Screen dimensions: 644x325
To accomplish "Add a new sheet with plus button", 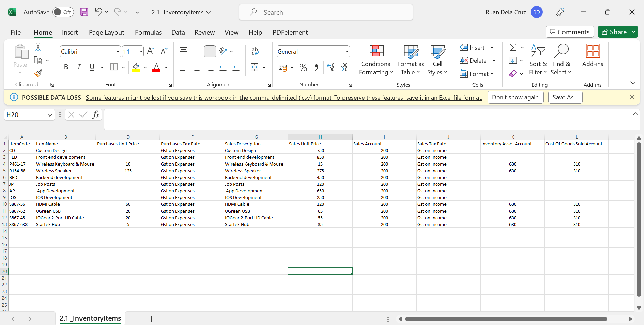I will coord(151,319).
